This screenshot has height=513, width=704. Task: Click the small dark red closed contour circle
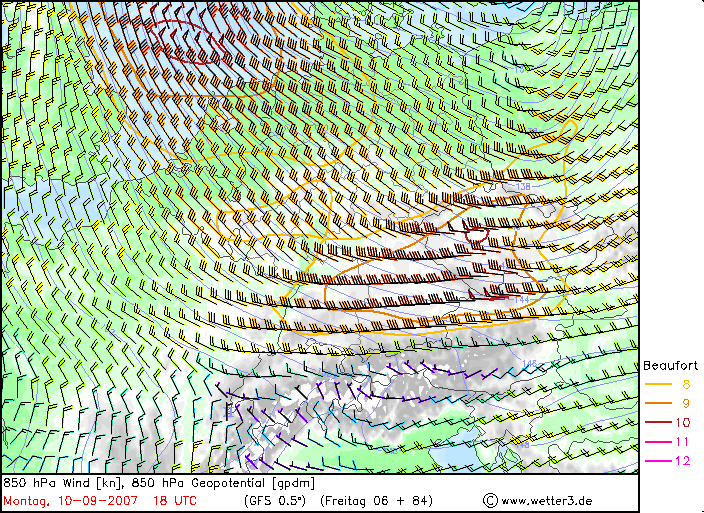click(x=477, y=237)
